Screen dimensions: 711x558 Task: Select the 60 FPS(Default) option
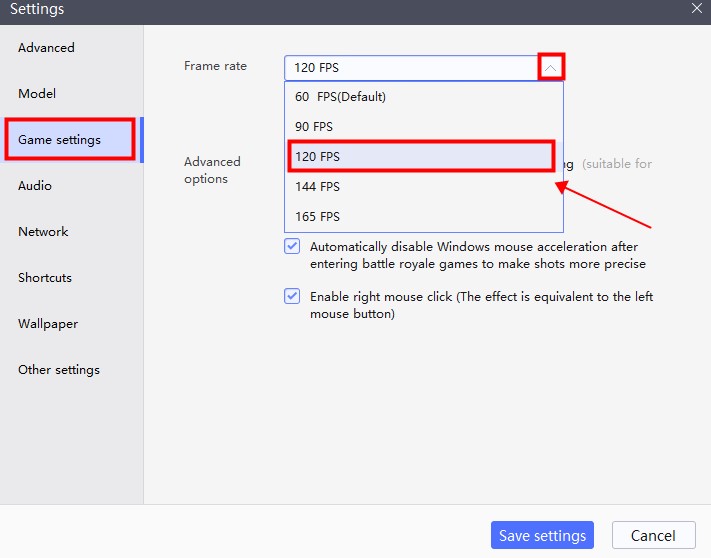click(x=424, y=97)
